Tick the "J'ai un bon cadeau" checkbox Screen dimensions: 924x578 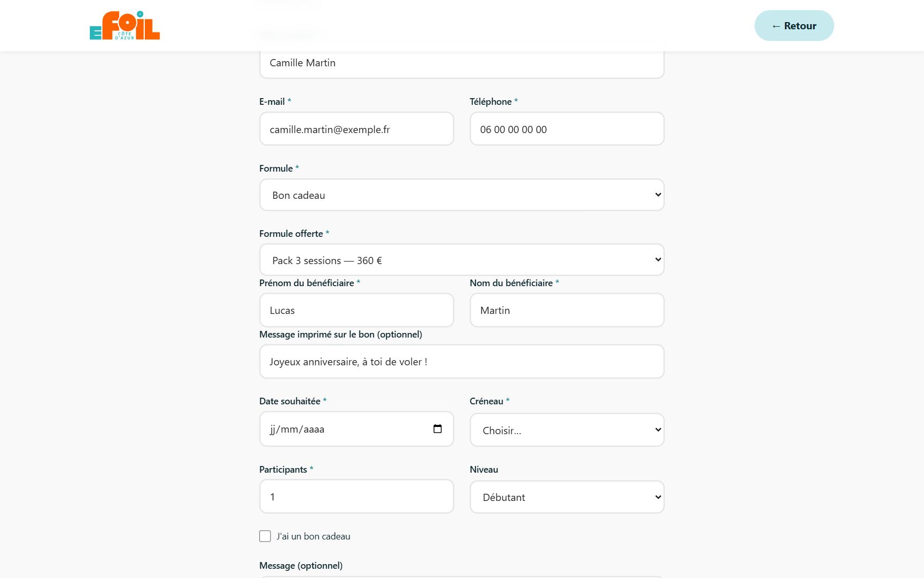(265, 536)
